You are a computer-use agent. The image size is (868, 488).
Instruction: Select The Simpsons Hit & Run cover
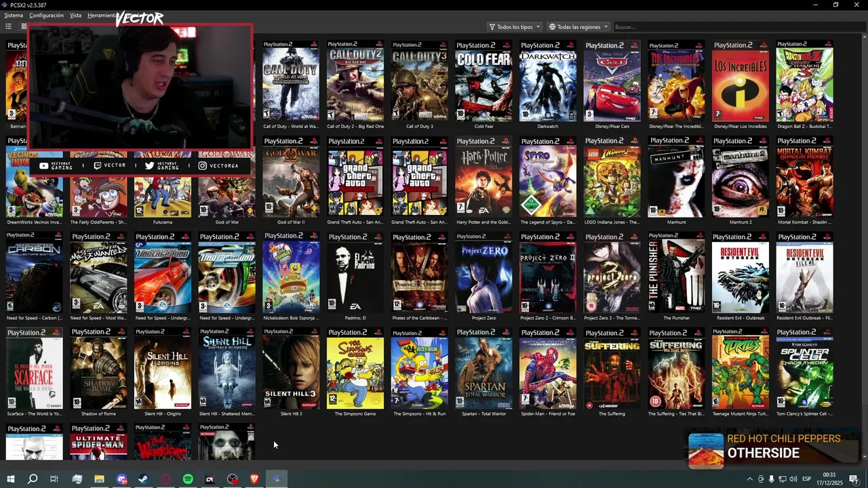tap(419, 369)
